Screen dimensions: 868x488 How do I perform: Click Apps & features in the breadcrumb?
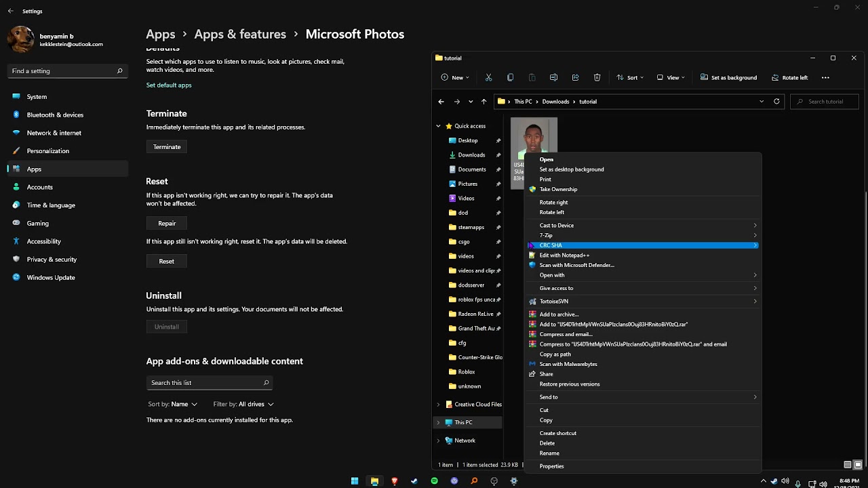coord(240,34)
